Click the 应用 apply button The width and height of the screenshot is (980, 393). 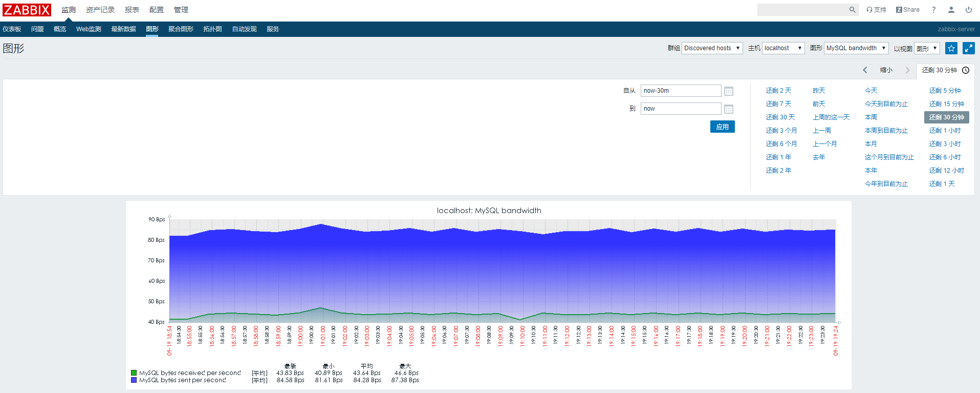pos(722,127)
